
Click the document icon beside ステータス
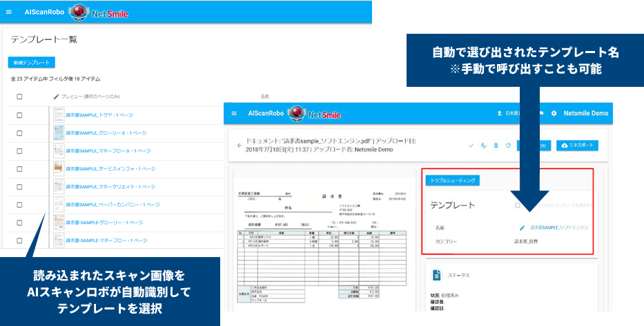click(x=437, y=275)
